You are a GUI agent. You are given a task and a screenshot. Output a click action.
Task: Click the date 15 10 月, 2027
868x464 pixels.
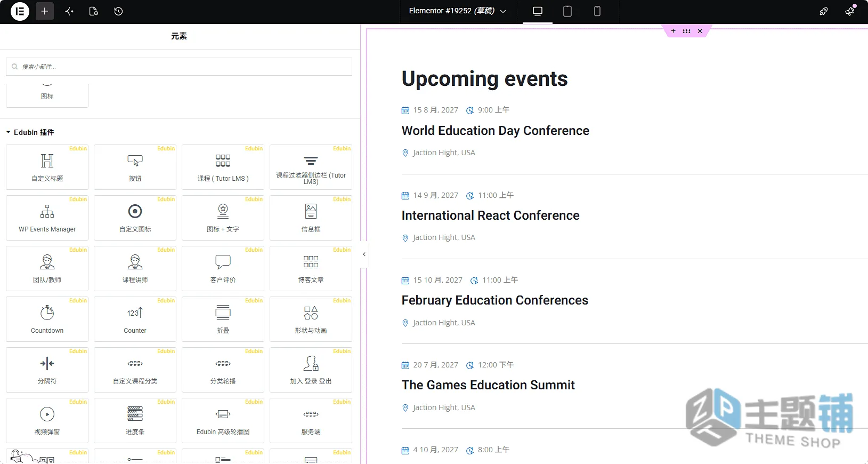pyautogui.click(x=437, y=280)
